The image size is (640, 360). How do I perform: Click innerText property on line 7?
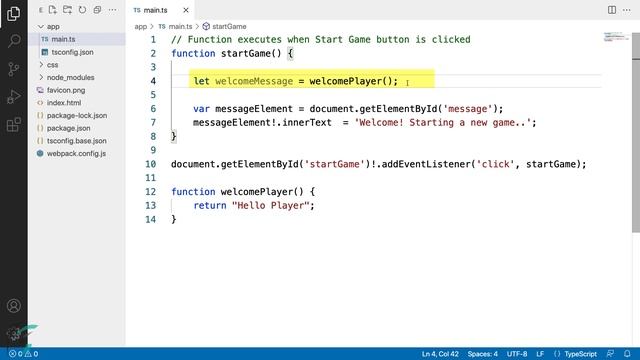tap(307, 123)
